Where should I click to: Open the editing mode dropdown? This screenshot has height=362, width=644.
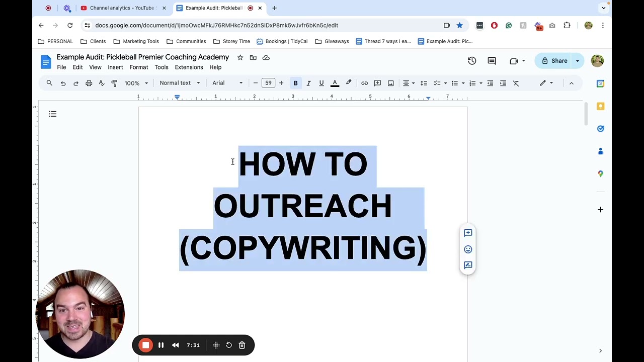coord(546,83)
